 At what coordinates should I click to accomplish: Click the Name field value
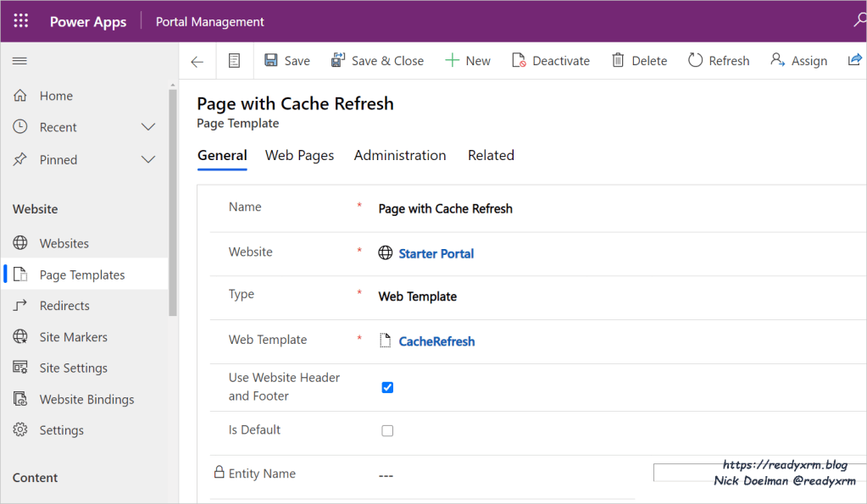445,208
